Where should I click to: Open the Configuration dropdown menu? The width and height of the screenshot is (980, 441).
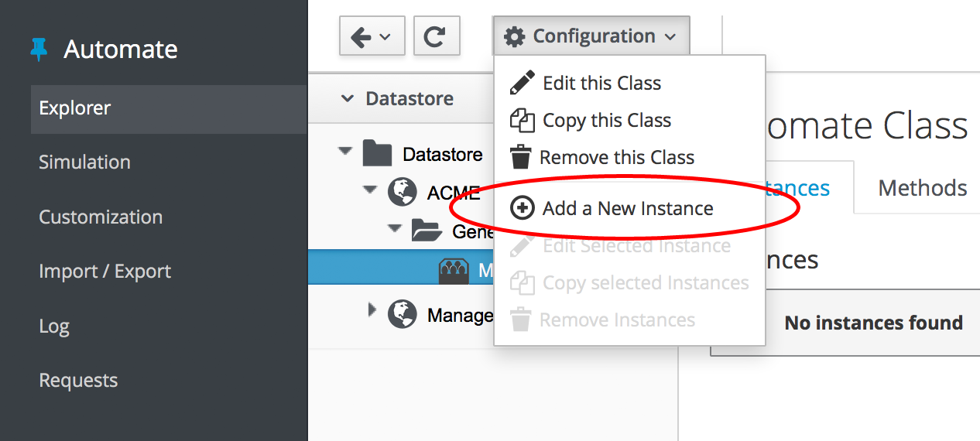pos(590,36)
